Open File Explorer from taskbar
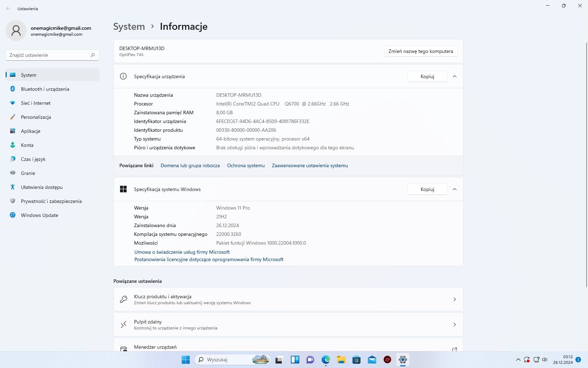This screenshot has height=368, width=588. point(341,360)
